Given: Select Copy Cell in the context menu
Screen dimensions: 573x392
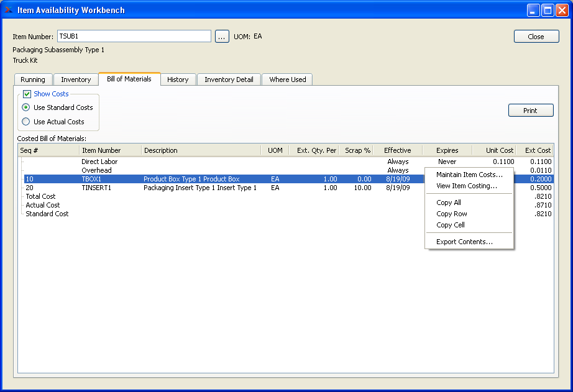Looking at the screenshot, I should click(451, 225).
